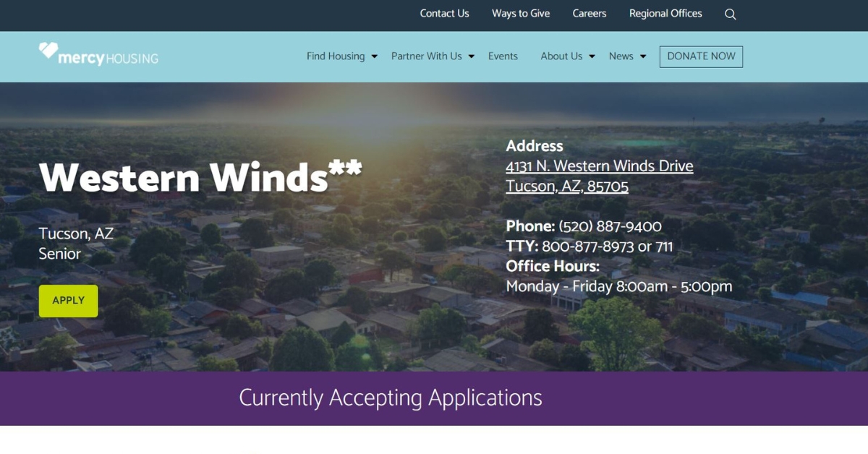Click the Currently Accepting Applications banner

coord(391,398)
